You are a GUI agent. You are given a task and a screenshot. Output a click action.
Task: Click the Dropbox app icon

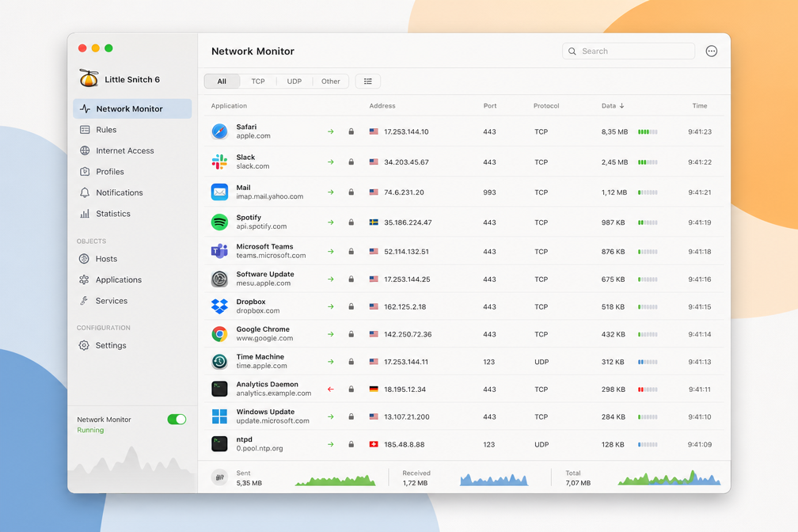coord(219,306)
